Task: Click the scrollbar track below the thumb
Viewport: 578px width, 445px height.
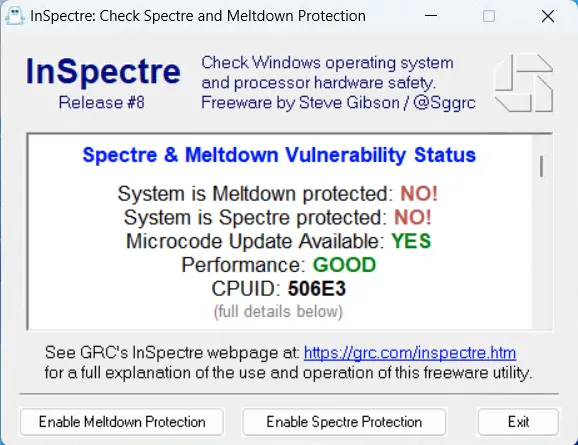Action: (x=542, y=254)
